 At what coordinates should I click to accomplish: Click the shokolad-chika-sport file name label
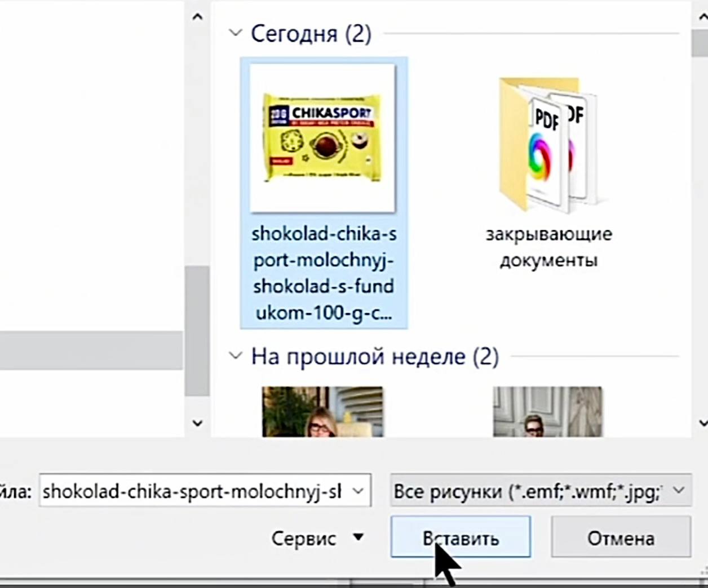click(x=324, y=273)
